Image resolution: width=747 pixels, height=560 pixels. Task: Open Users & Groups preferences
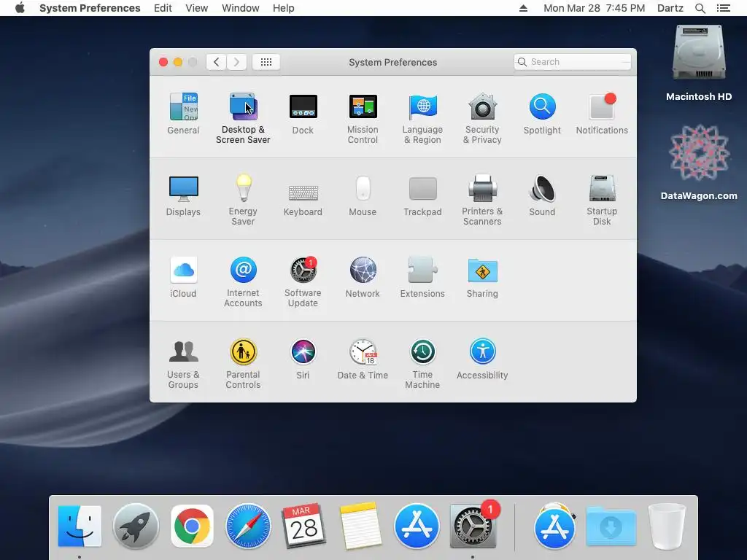pos(183,364)
